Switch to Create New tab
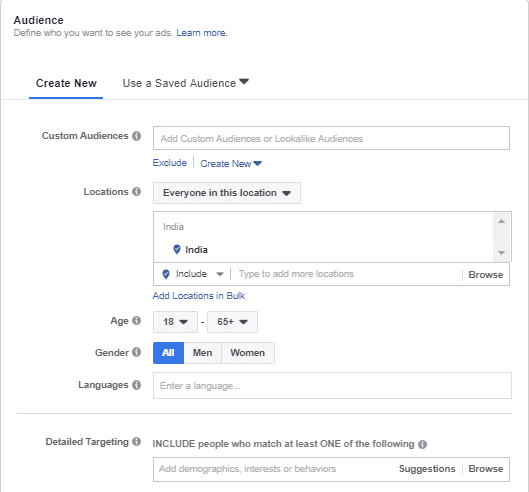This screenshot has height=492, width=529. pyautogui.click(x=66, y=83)
